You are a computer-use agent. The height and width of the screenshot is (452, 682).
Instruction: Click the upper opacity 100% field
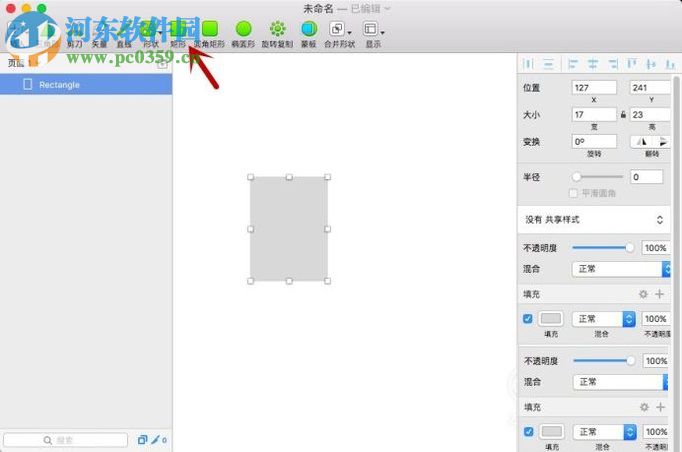click(x=655, y=248)
